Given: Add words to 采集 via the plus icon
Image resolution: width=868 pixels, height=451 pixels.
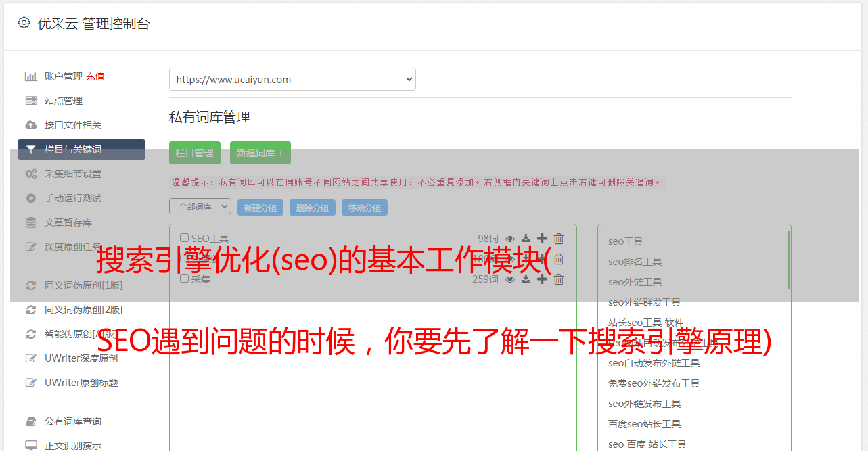Looking at the screenshot, I should [542, 279].
